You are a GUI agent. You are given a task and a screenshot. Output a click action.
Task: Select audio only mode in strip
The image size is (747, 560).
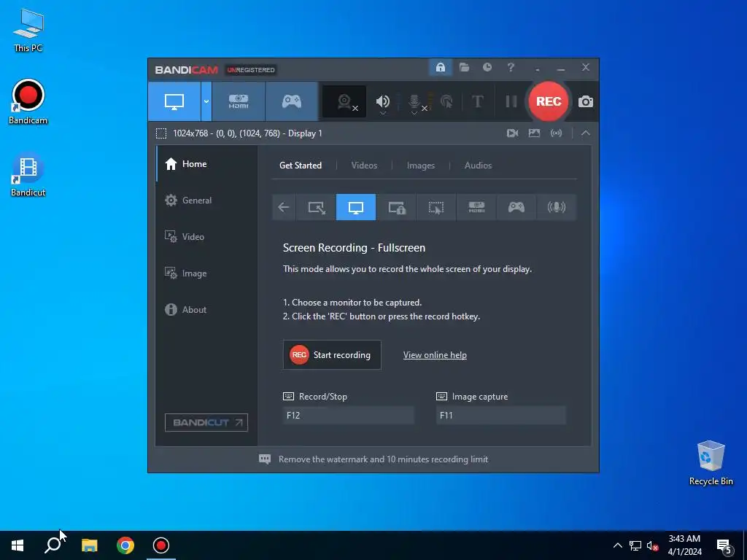pyautogui.click(x=556, y=207)
